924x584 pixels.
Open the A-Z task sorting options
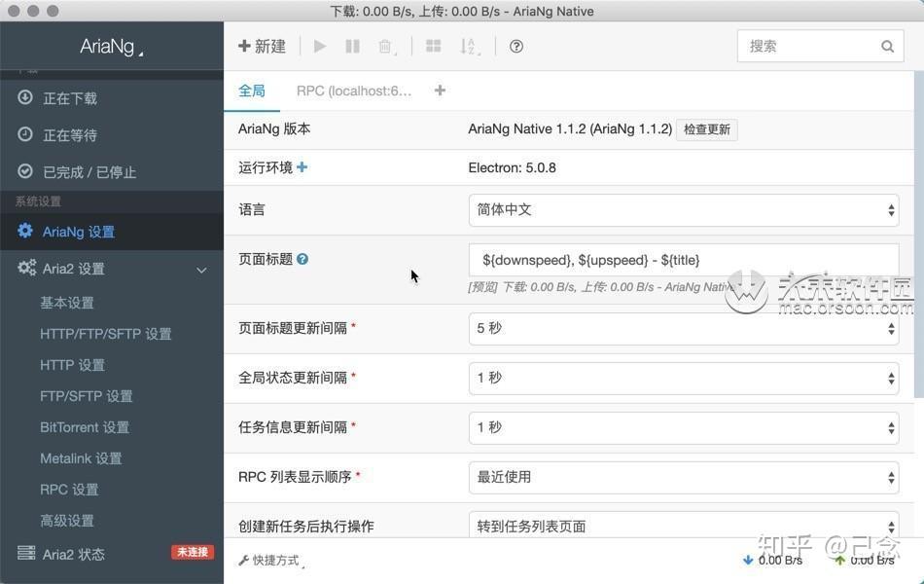pyautogui.click(x=466, y=46)
